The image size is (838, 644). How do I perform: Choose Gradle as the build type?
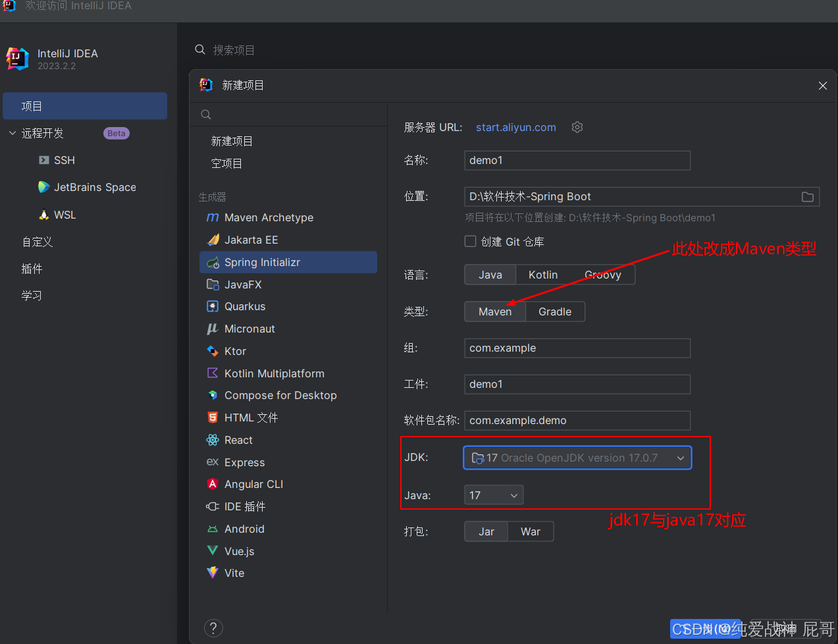[555, 311]
